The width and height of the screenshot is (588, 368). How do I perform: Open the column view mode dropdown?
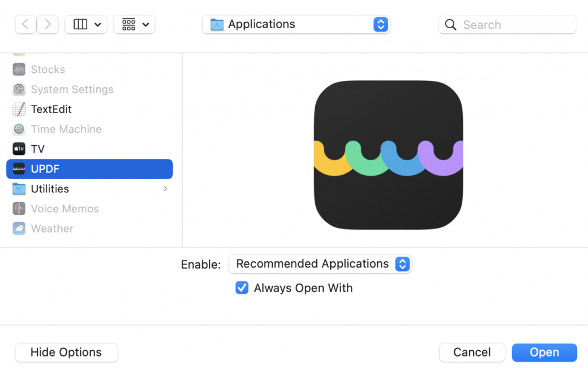[x=86, y=25]
